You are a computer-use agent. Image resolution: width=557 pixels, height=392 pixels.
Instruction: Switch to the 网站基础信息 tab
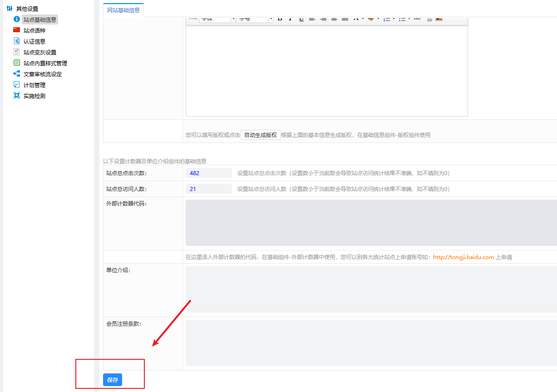click(x=123, y=10)
